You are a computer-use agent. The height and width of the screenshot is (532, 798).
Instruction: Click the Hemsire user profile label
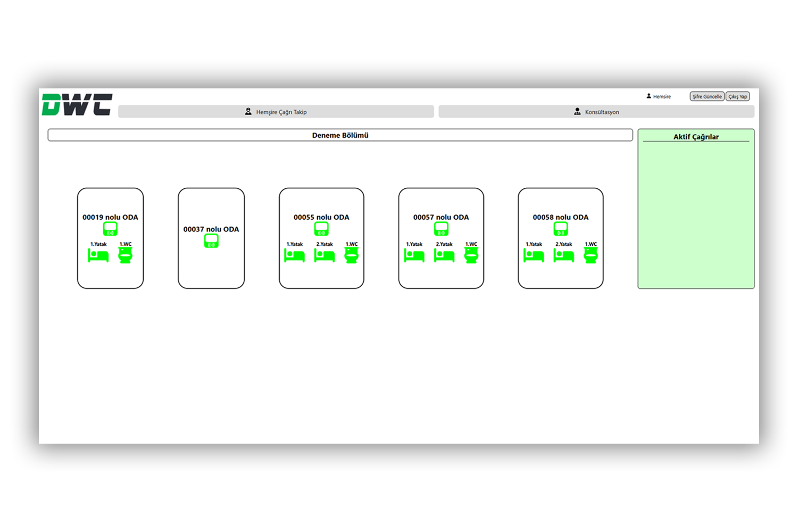click(659, 96)
